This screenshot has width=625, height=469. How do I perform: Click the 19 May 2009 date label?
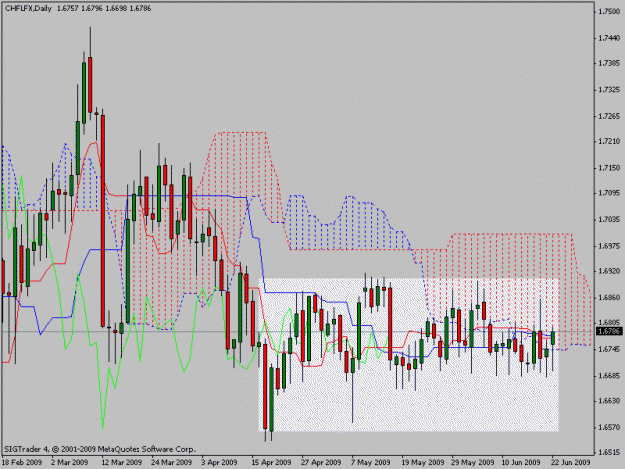pyautogui.click(x=423, y=462)
